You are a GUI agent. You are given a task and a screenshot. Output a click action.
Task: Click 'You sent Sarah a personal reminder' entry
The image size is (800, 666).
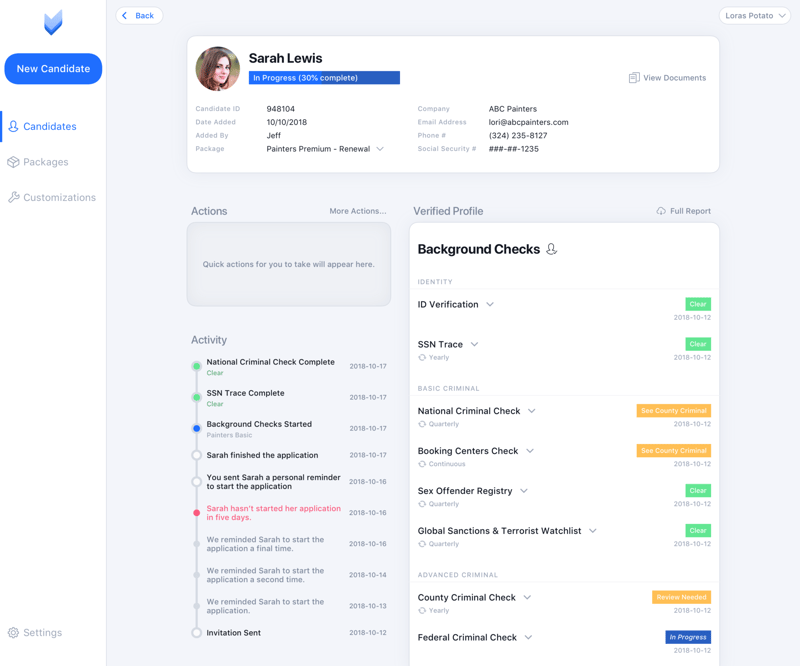(x=273, y=482)
